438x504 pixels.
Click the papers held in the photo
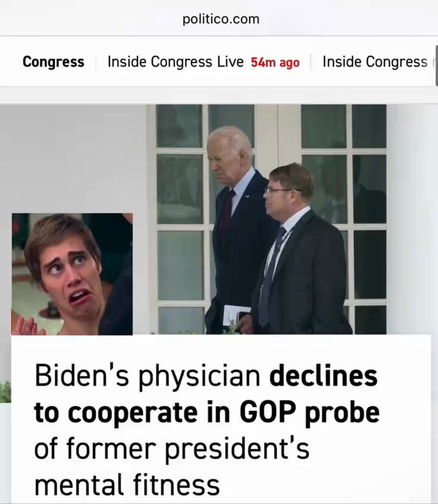coord(236,315)
